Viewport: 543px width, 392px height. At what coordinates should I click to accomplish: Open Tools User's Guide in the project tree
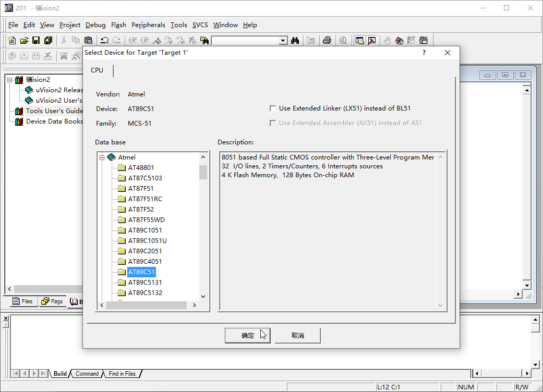tap(54, 111)
